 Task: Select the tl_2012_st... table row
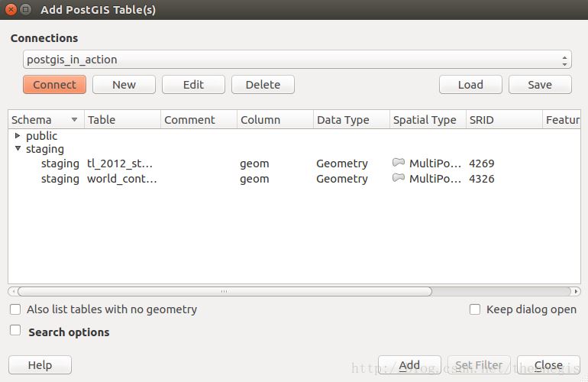(294, 163)
